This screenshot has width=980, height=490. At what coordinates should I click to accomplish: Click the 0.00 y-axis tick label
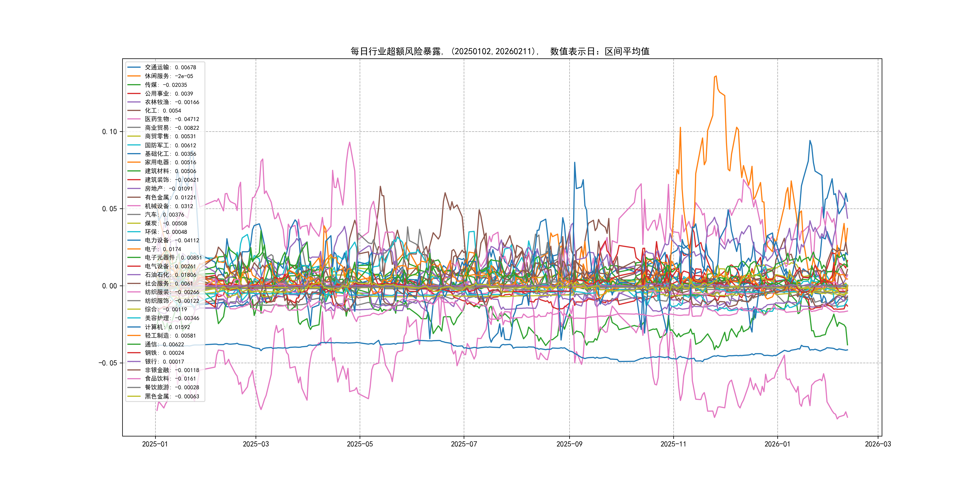click(x=109, y=286)
